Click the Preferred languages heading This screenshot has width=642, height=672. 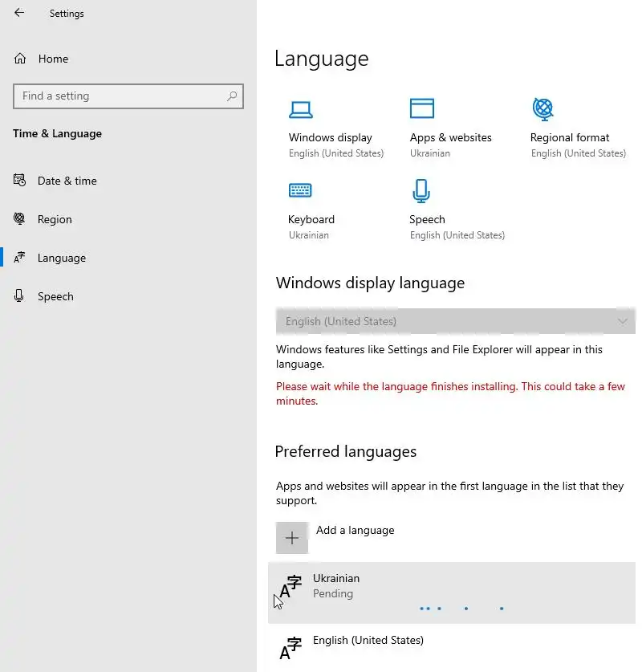346,452
